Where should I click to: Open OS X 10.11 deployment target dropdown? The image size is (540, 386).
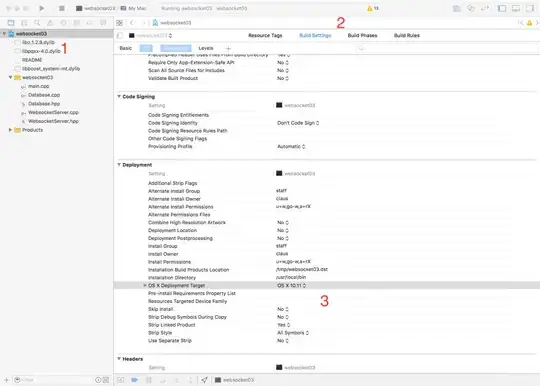coord(291,285)
